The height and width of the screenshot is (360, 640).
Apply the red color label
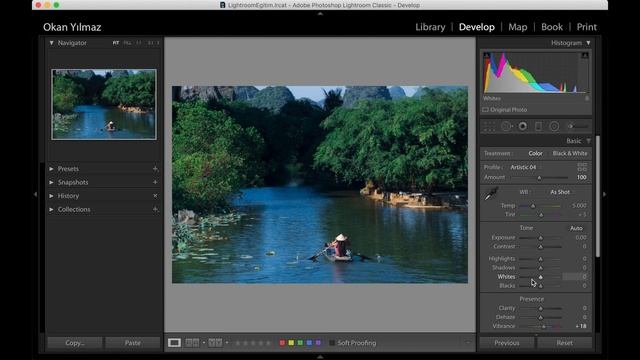[282, 343]
